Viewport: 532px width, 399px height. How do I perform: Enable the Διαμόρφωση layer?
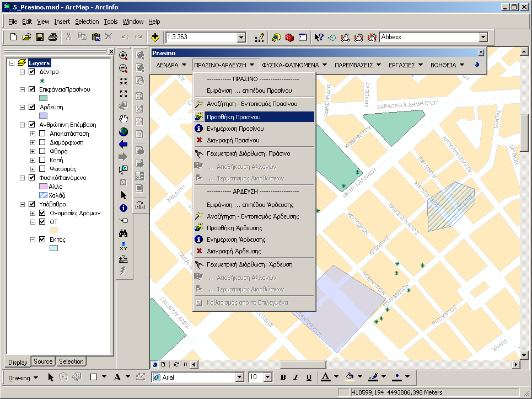pos(42,142)
